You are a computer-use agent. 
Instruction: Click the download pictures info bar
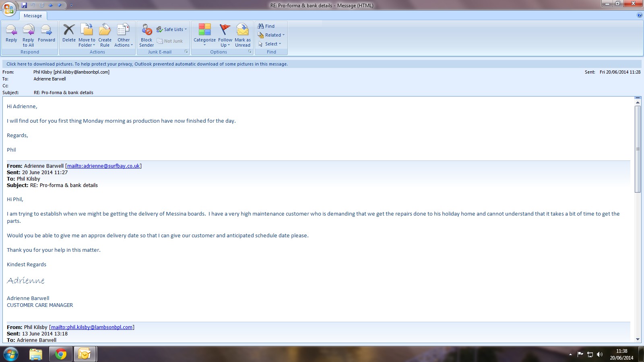point(322,64)
